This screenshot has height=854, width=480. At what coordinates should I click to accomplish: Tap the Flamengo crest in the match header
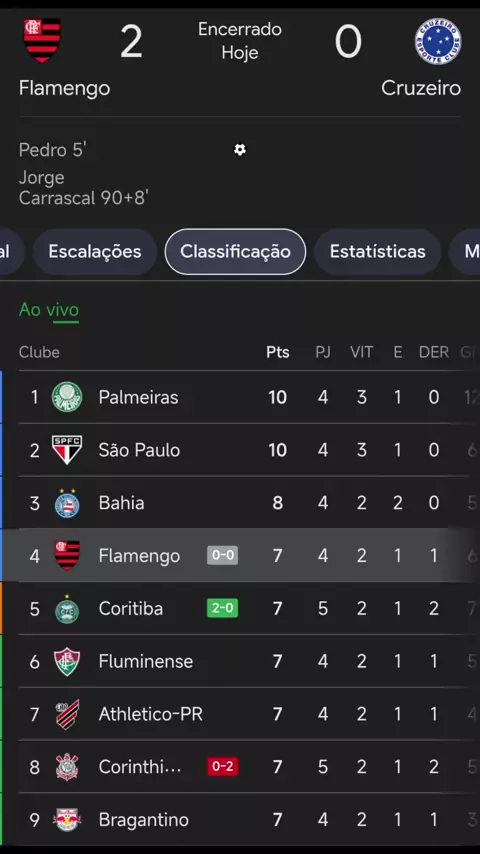pos(42,41)
